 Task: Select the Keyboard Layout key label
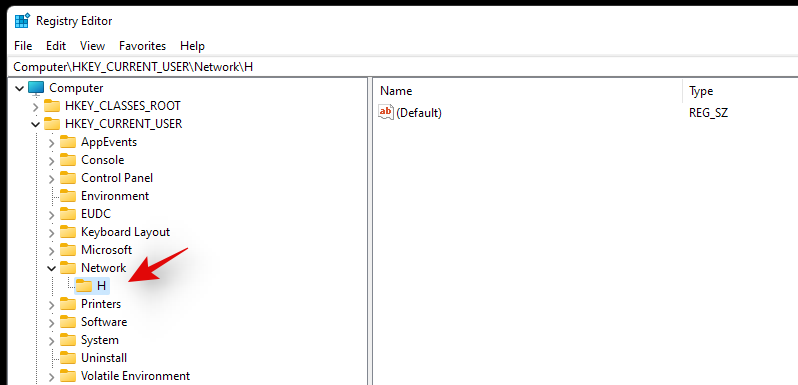pos(125,232)
